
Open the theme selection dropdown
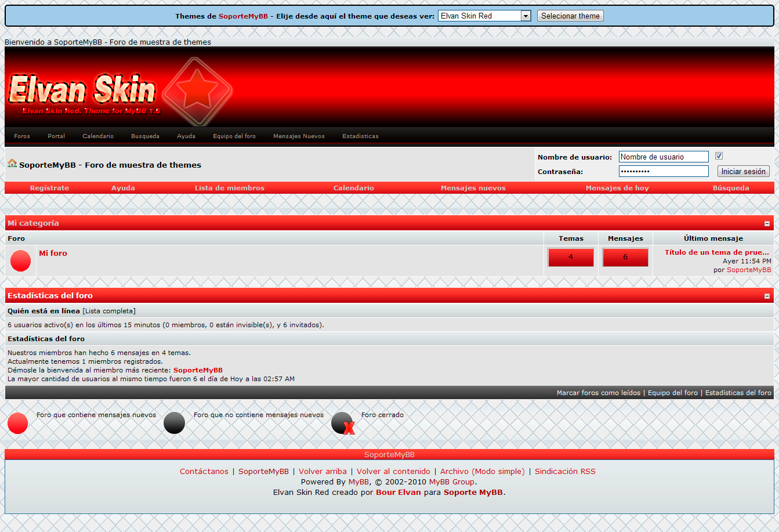484,16
